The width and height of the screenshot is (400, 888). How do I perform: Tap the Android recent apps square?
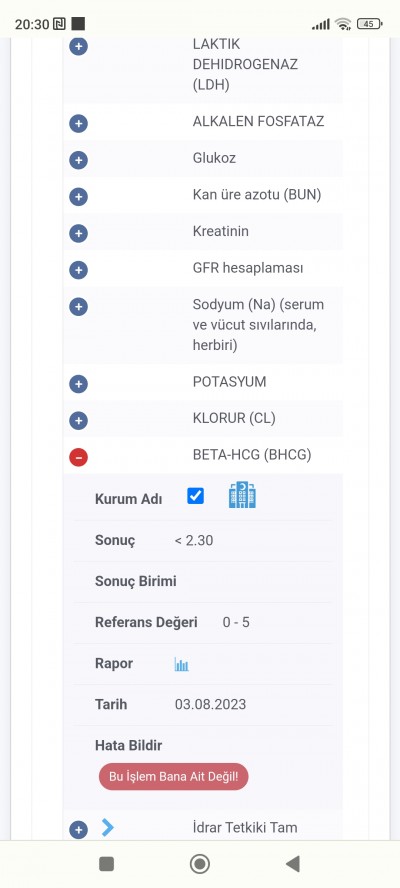pos(107,864)
